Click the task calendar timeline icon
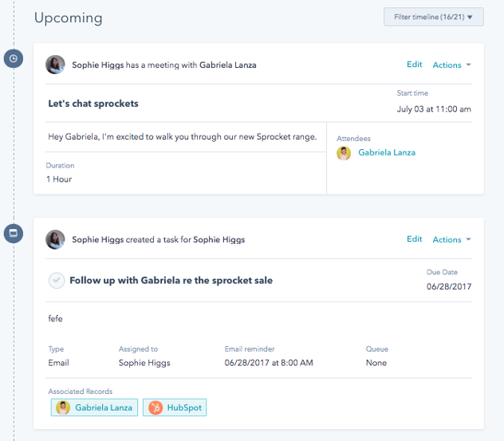 tap(14, 234)
